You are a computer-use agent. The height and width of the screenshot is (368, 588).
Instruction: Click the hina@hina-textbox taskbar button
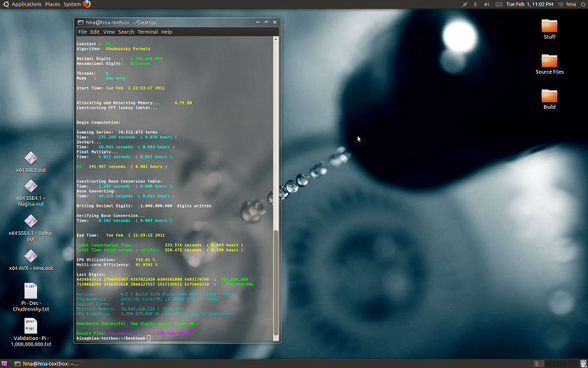click(45, 364)
